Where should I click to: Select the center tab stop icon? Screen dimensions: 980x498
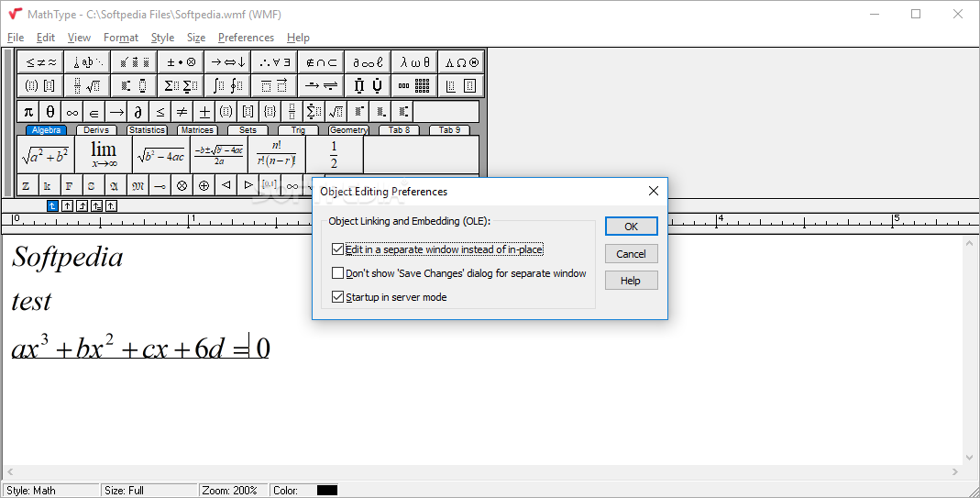click(68, 205)
